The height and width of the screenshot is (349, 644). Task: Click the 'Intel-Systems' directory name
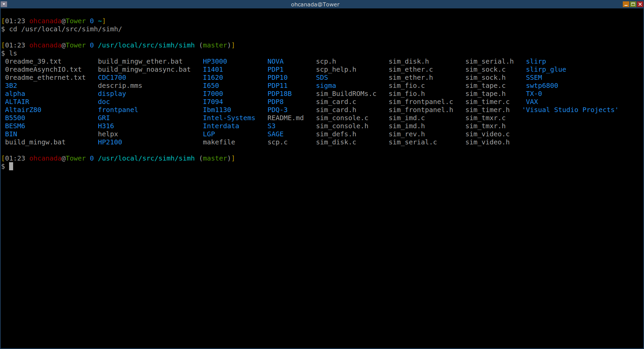(229, 118)
